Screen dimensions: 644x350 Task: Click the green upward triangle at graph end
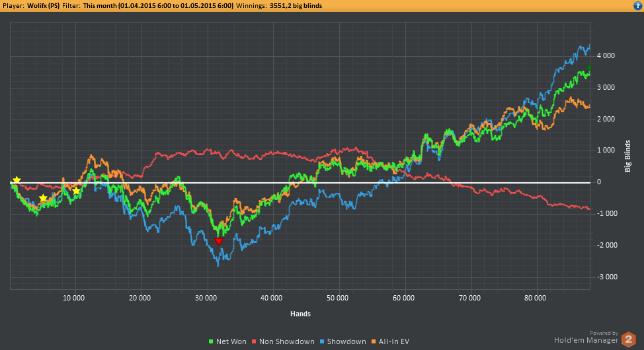point(588,67)
